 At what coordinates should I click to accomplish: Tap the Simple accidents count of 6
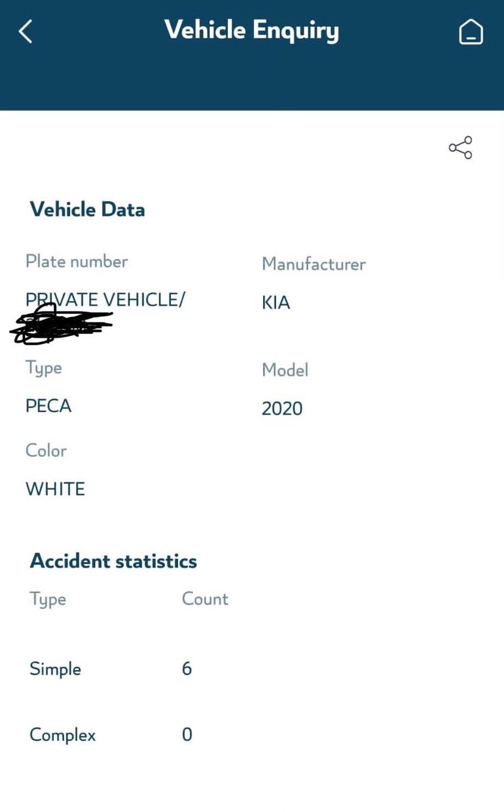pos(187,668)
